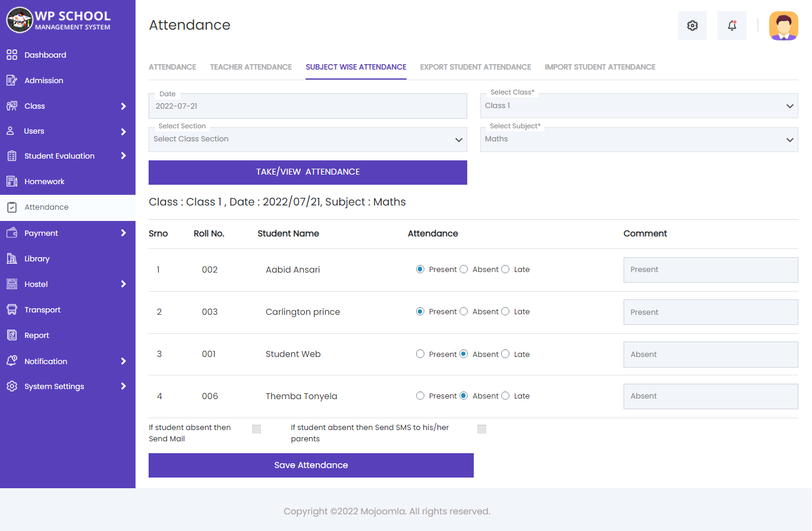This screenshot has width=812, height=531.
Task: Switch to the Teacher Attendance tab
Action: point(250,67)
